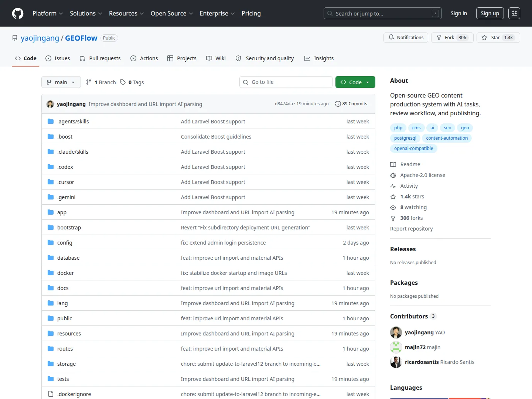Open 'Consolidate Boost guidelines' commit message
The image size is (532, 399).
click(x=216, y=137)
